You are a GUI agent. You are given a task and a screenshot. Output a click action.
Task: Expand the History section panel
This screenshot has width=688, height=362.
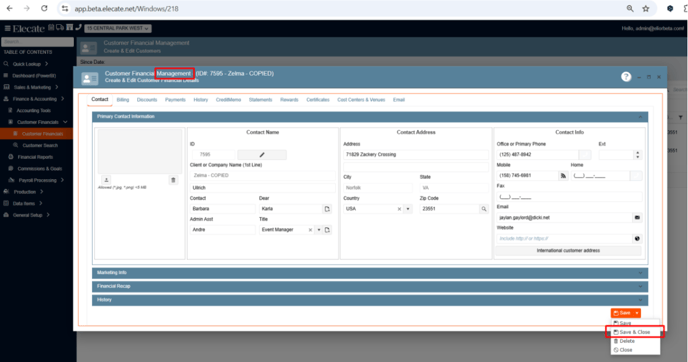tap(370, 300)
